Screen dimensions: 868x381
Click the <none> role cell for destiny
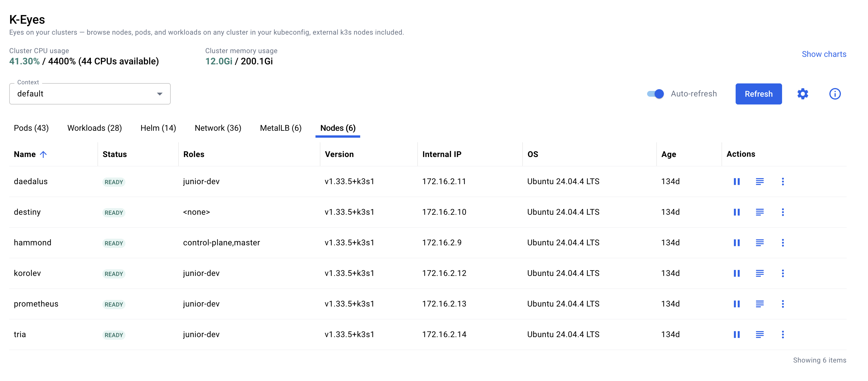pyautogui.click(x=196, y=212)
